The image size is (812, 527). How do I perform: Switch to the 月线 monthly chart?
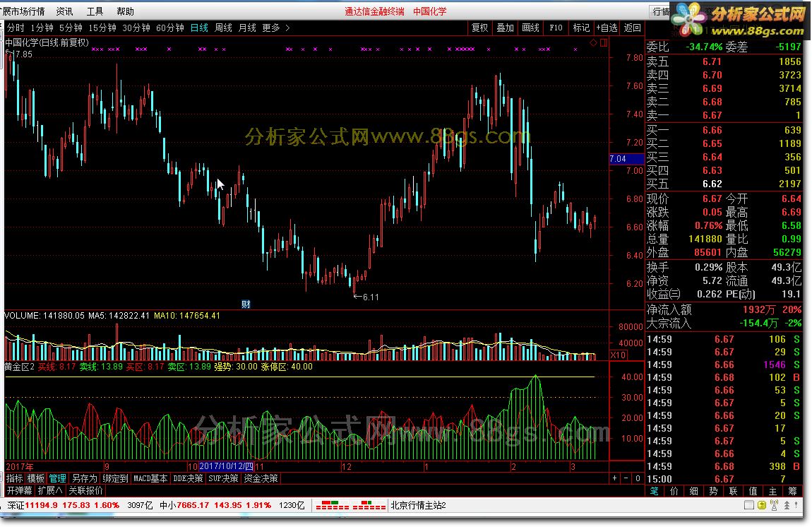(247, 28)
